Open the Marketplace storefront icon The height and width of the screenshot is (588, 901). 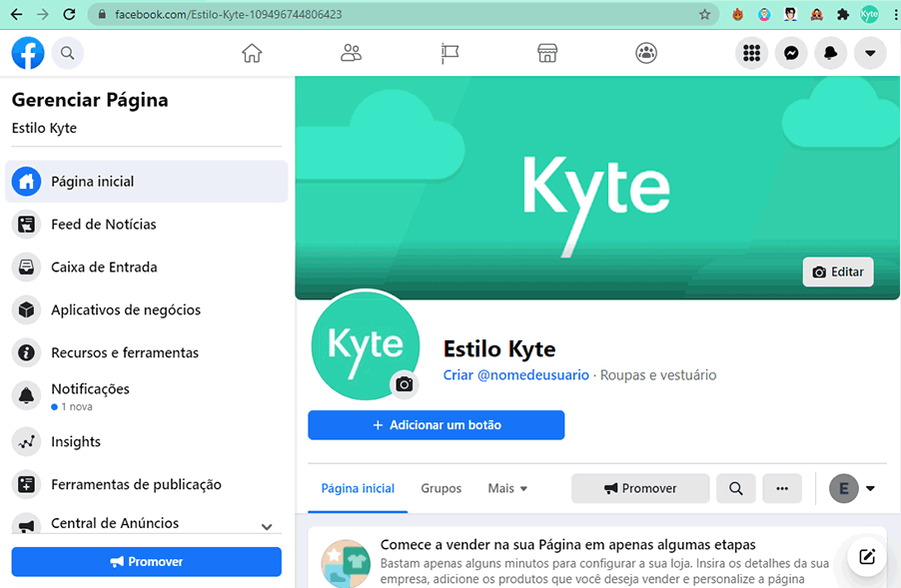(547, 53)
